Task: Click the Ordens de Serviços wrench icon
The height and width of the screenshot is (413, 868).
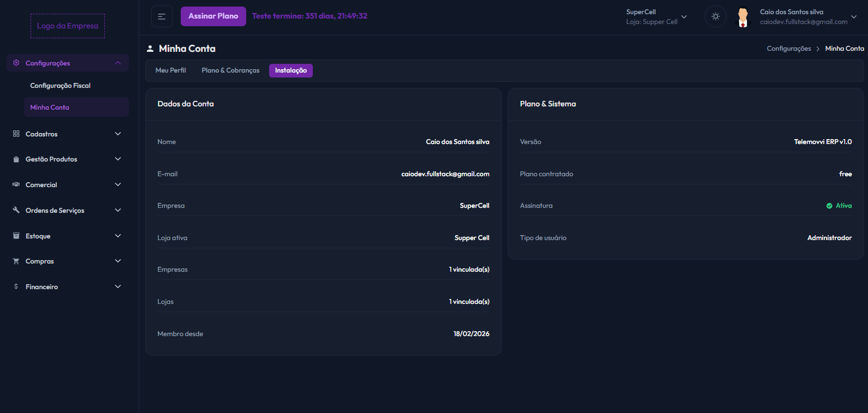Action: 16,210
